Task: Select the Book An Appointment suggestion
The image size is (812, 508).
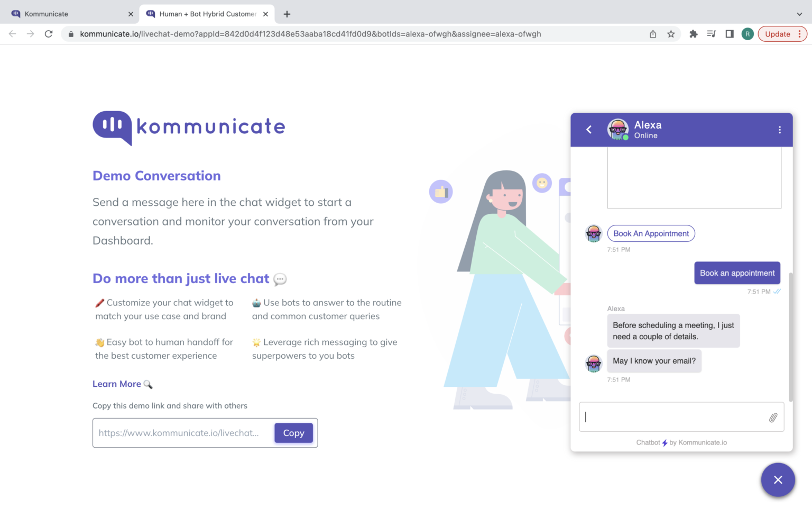Action: 651,233
